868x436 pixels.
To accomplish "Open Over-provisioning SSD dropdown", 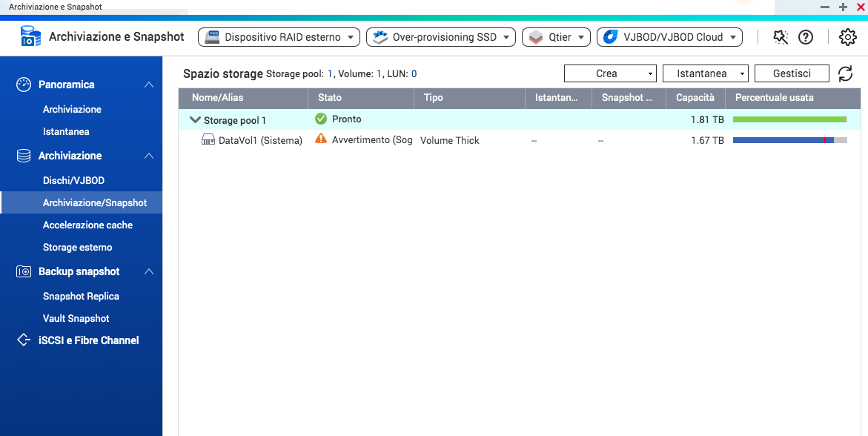I will click(441, 37).
